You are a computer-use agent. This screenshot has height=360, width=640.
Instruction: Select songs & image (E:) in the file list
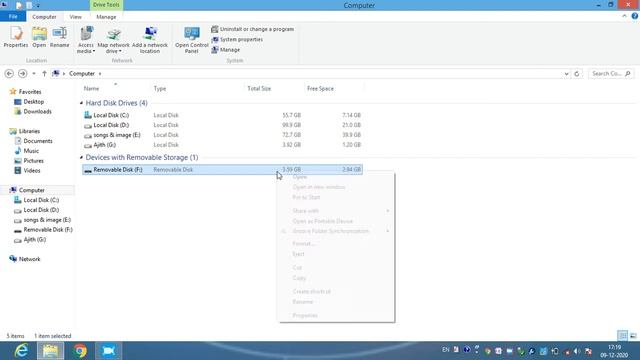point(222,135)
